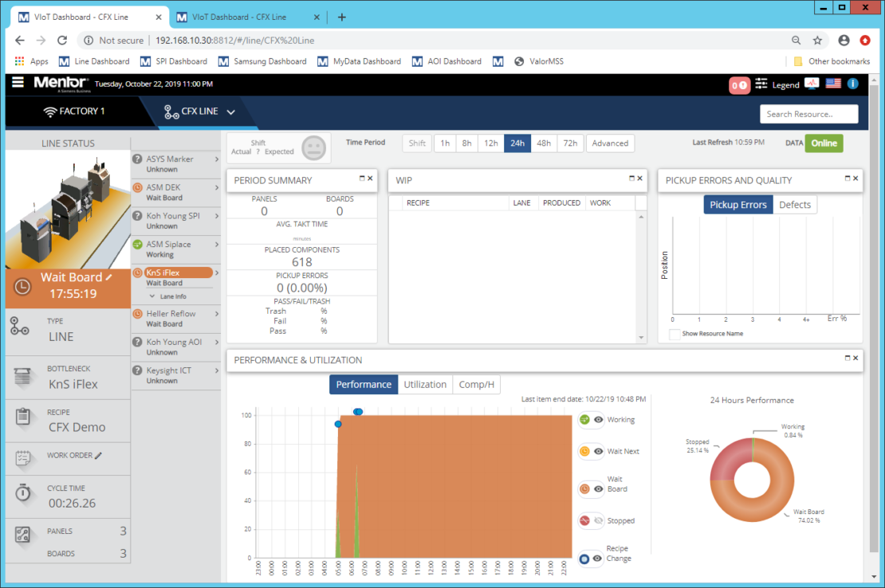Click the Mentor logo in the header
Viewport: 885px width, 588px height.
coord(60,82)
